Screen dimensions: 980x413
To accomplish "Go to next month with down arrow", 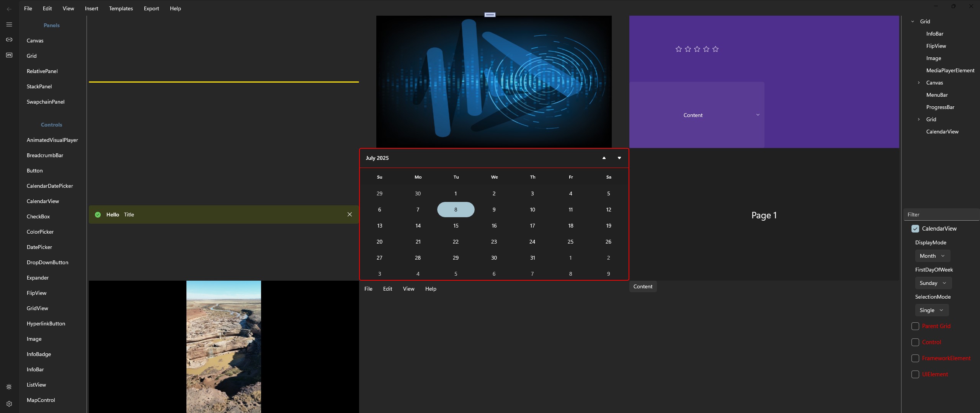I will click(x=619, y=158).
